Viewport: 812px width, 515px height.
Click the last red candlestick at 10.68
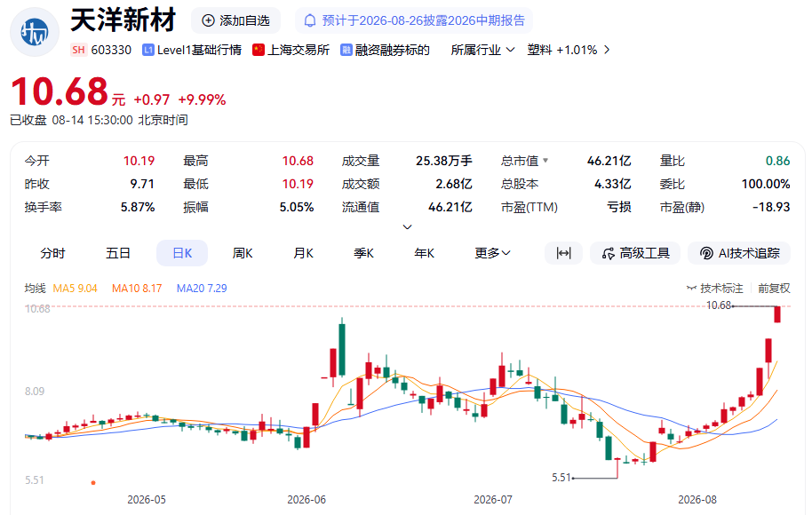[x=777, y=314]
